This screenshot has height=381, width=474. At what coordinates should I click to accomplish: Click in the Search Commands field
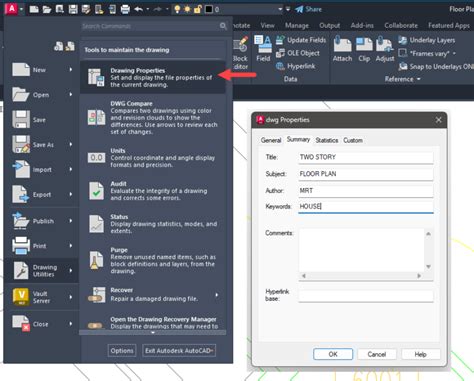(x=150, y=26)
